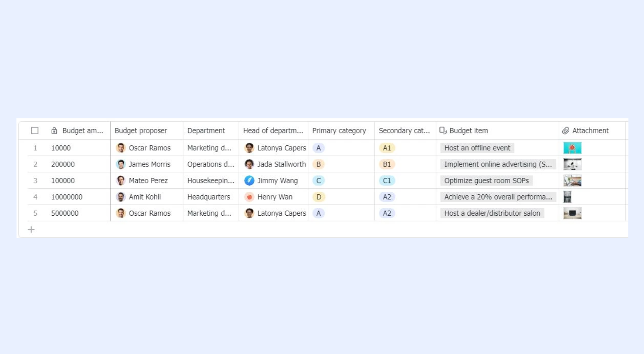Select the cell containing 10000000
Screen dimensions: 644x354
click(x=79, y=197)
